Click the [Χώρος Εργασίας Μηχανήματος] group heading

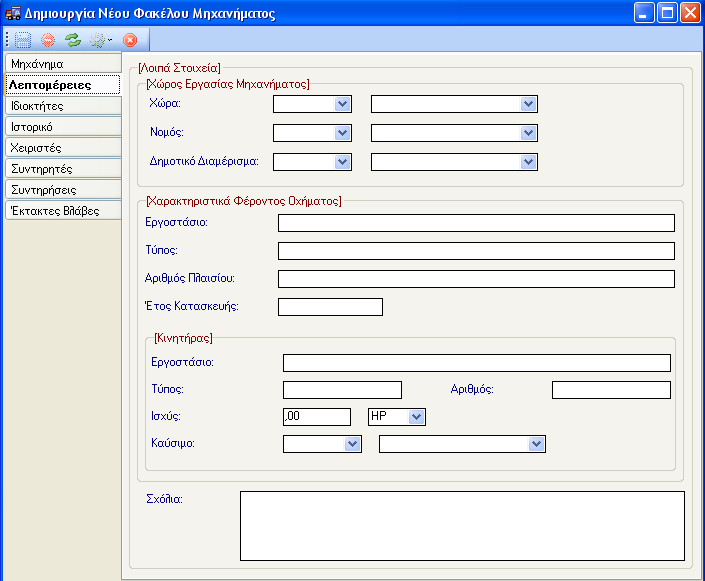[x=228, y=84]
